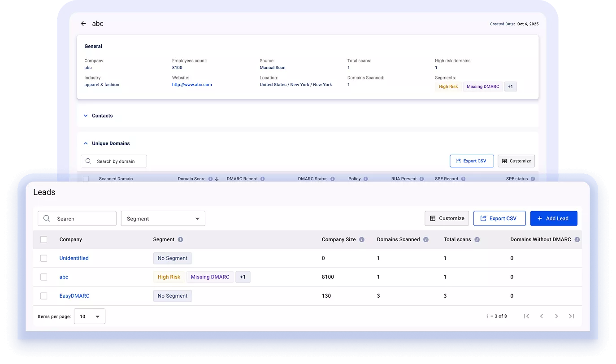
Task: Click Customize in the Unique Domains section
Action: pyautogui.click(x=516, y=161)
